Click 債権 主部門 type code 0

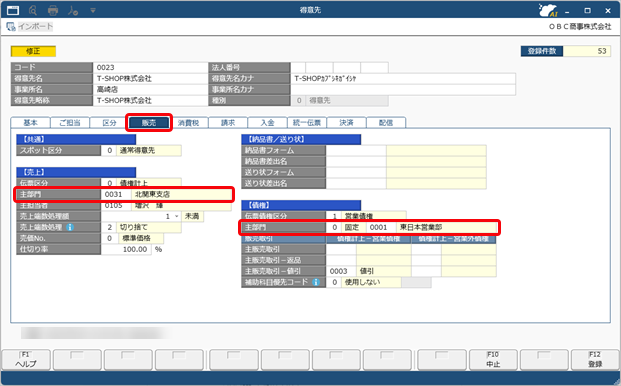(334, 227)
